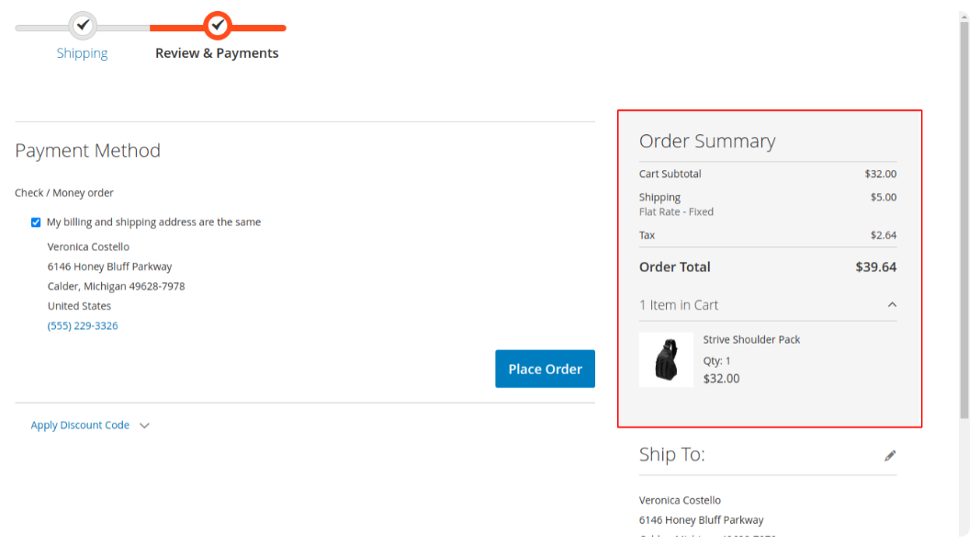Open the Strive Shoulder Pack product thumbnail

[x=666, y=359]
